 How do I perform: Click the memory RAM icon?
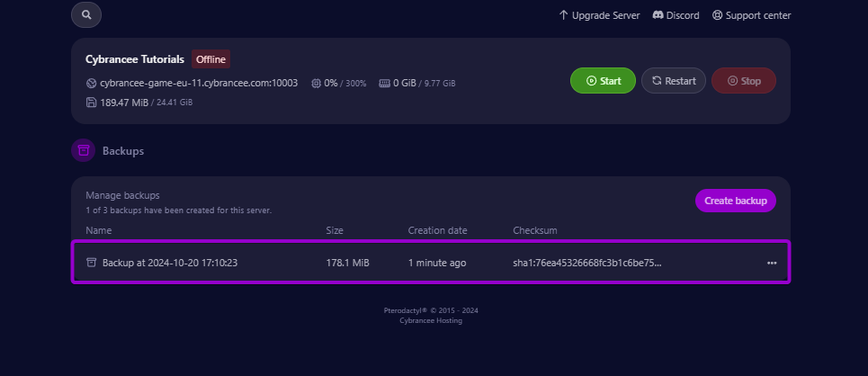pyautogui.click(x=385, y=84)
